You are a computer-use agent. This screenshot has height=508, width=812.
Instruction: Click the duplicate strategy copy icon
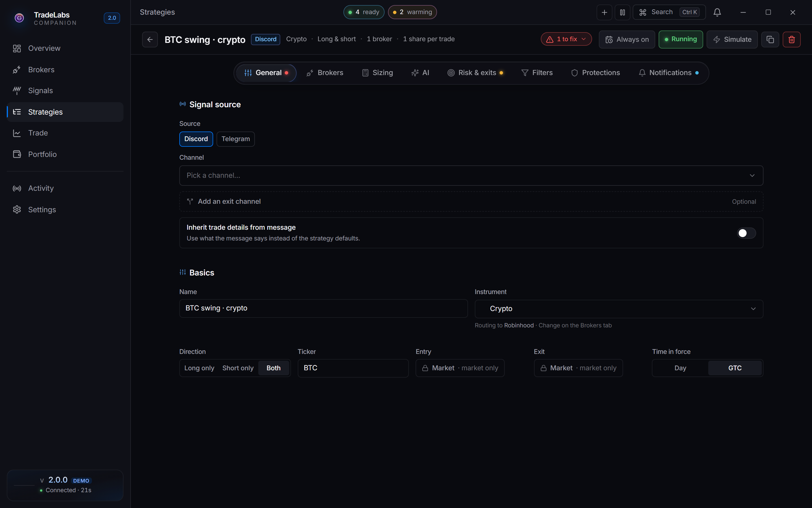pos(770,40)
